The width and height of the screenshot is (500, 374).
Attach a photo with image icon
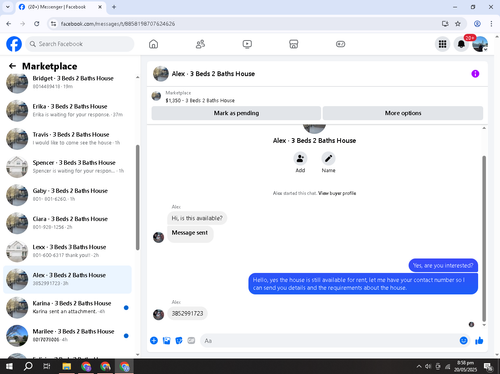166,340
